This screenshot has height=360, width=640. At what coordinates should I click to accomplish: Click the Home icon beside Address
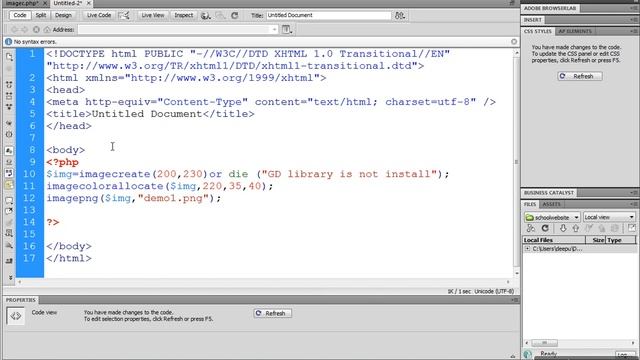47,29
